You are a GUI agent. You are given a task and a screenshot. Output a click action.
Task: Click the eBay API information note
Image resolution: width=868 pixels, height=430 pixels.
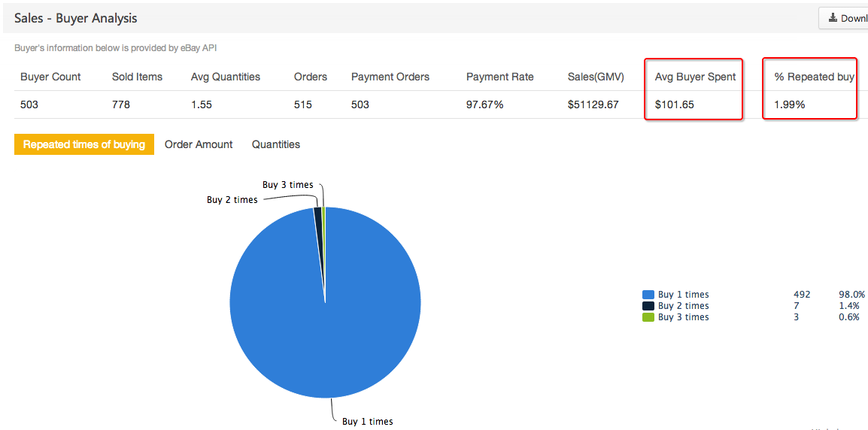point(116,48)
